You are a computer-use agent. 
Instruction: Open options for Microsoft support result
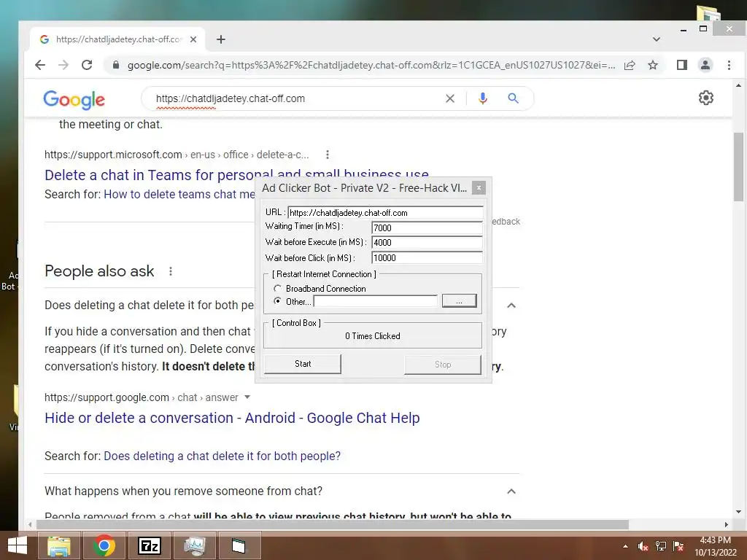pos(327,155)
